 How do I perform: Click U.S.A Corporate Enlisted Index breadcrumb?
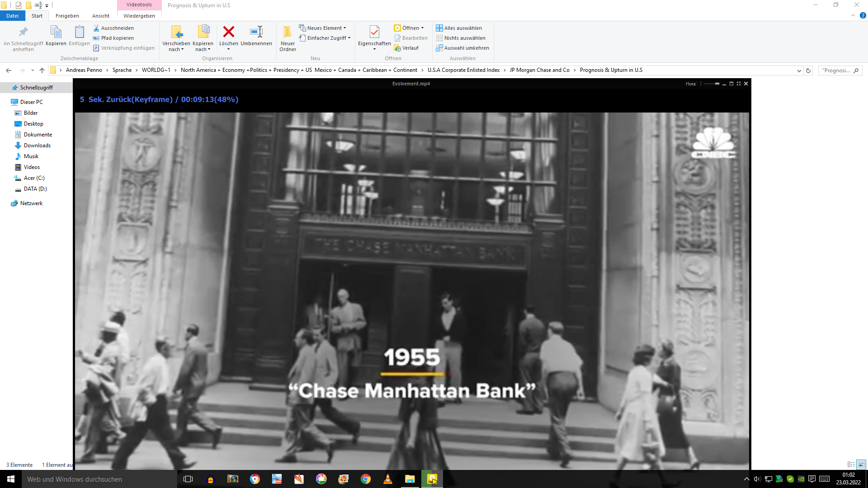click(x=463, y=70)
